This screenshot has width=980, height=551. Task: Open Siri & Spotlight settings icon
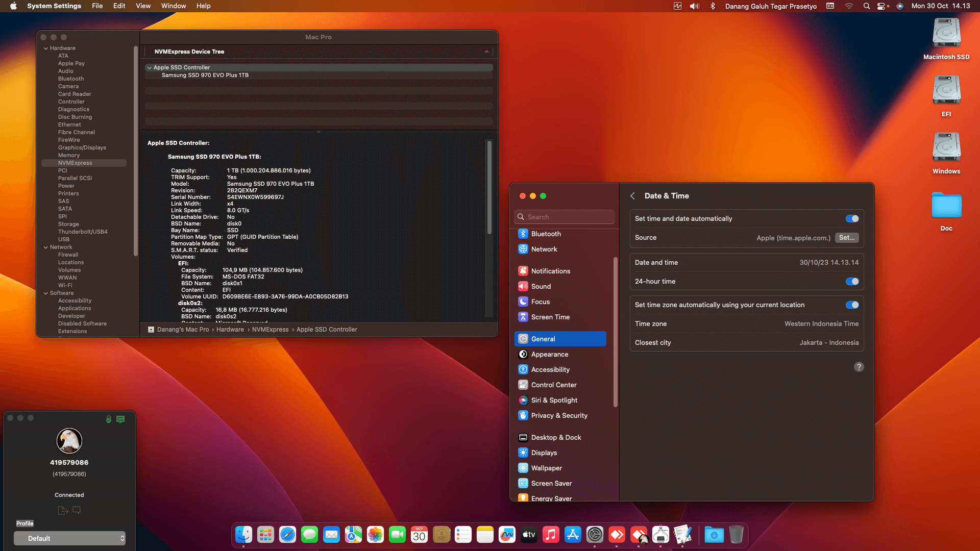point(523,400)
